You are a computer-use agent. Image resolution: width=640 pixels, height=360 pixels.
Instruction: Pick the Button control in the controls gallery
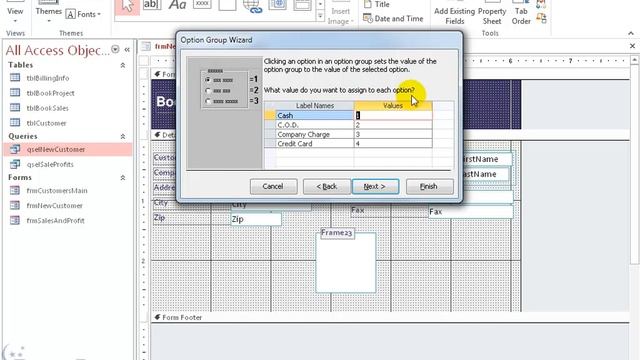(202, 5)
